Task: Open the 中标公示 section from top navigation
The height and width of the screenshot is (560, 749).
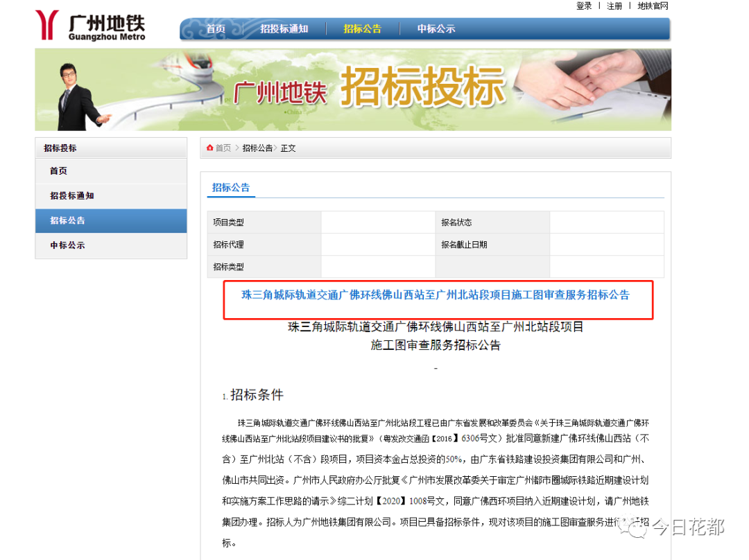Action: (436, 28)
